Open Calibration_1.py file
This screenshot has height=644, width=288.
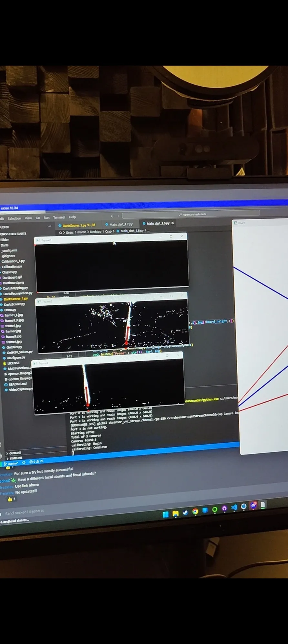pos(13,261)
